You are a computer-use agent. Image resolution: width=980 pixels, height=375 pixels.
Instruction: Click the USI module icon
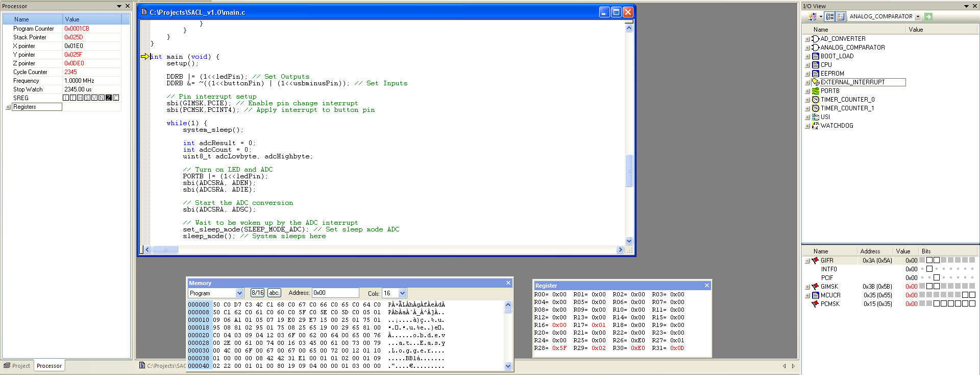click(x=816, y=117)
